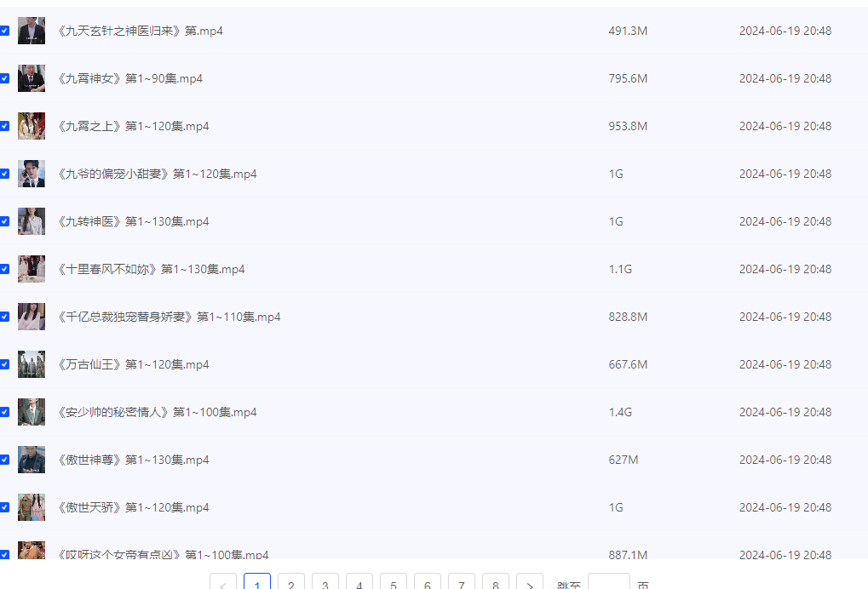The image size is (868, 589).
Task: Jump to page 5
Action: pos(393,582)
